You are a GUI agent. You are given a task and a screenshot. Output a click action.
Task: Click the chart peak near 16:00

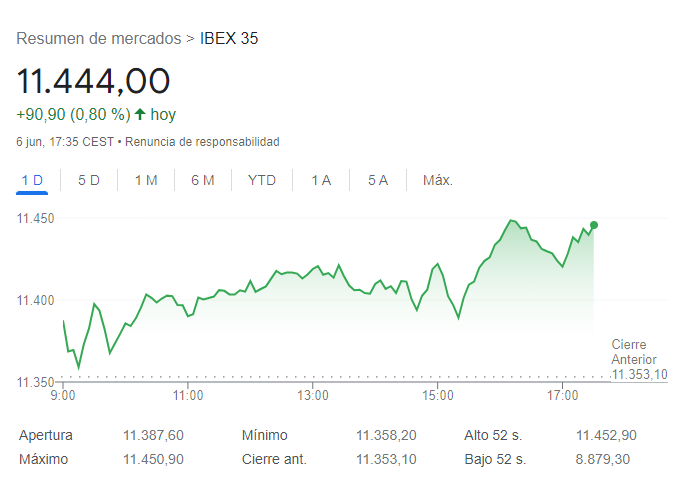[x=511, y=220]
